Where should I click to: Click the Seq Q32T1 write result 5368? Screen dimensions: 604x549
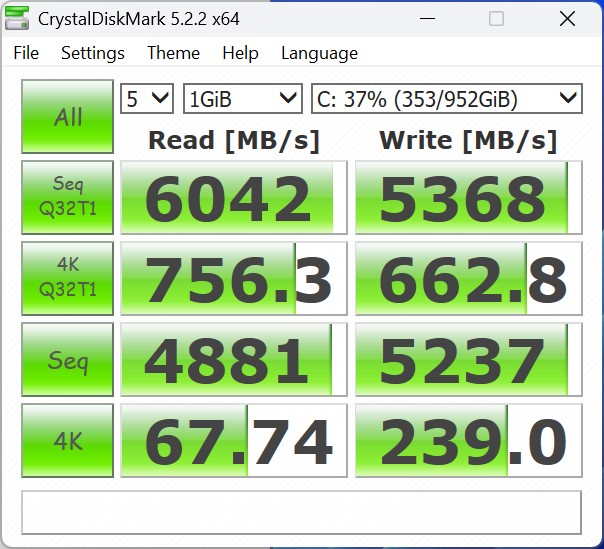pos(468,197)
